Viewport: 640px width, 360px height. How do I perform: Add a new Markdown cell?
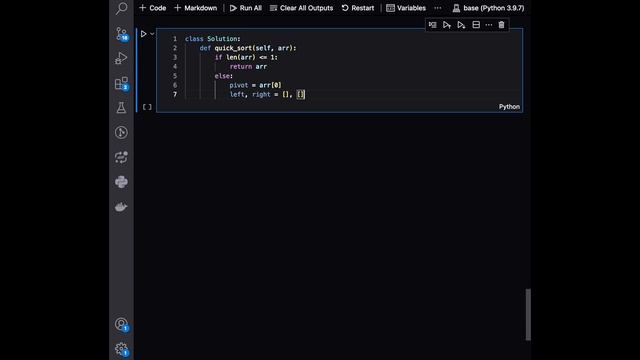[x=196, y=8]
